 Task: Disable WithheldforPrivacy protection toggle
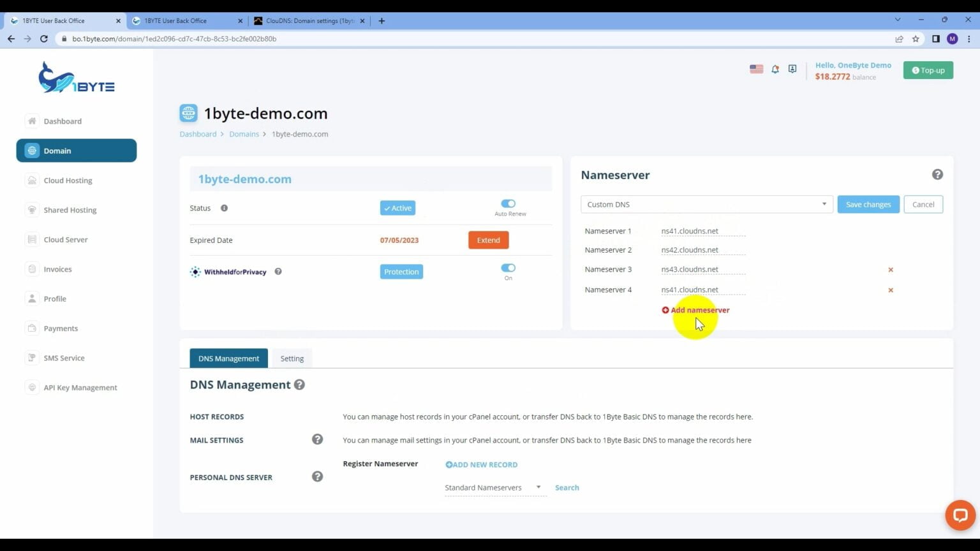(509, 268)
